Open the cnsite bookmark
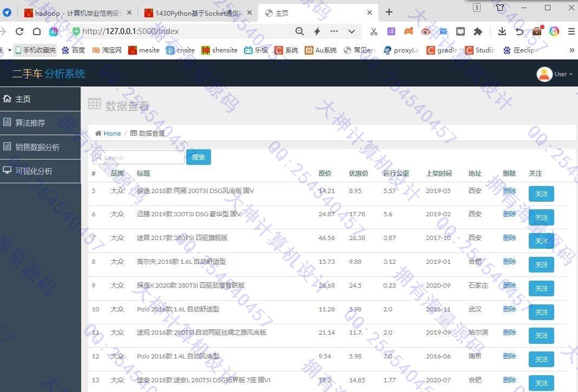 (181, 50)
